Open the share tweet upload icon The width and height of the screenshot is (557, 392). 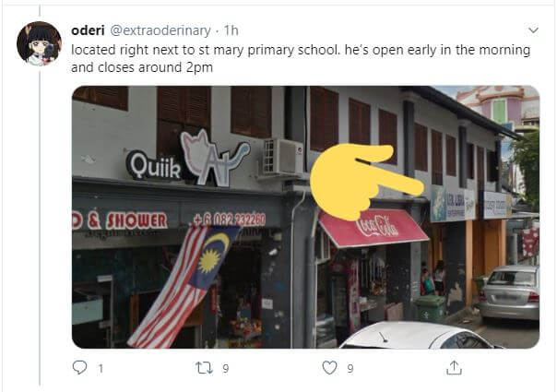click(454, 367)
